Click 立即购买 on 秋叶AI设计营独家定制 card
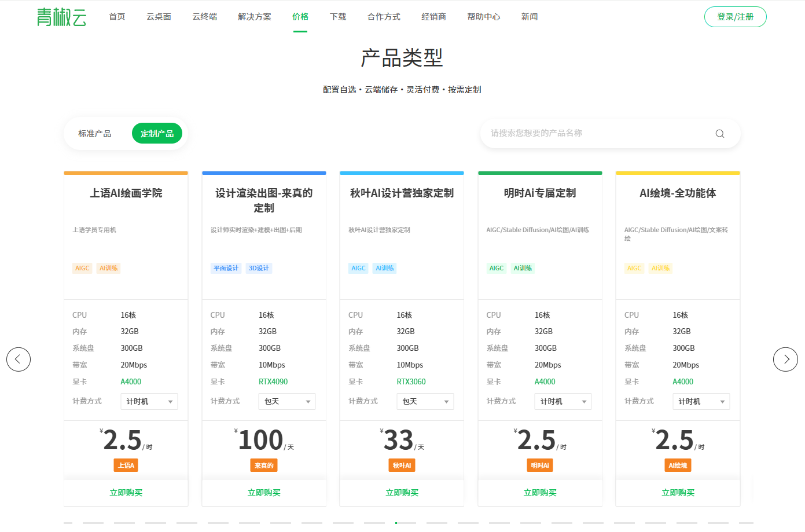The width and height of the screenshot is (805, 532). point(402,493)
